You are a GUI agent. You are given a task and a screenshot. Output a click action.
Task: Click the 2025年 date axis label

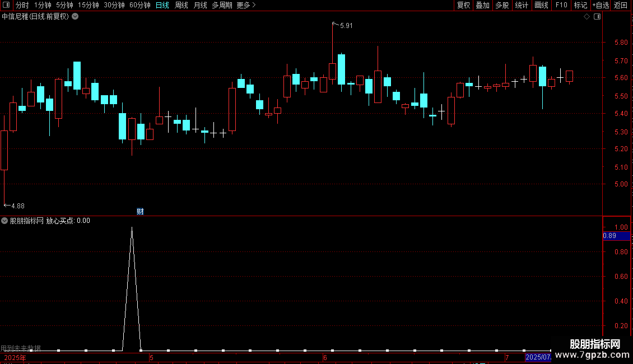point(15,358)
